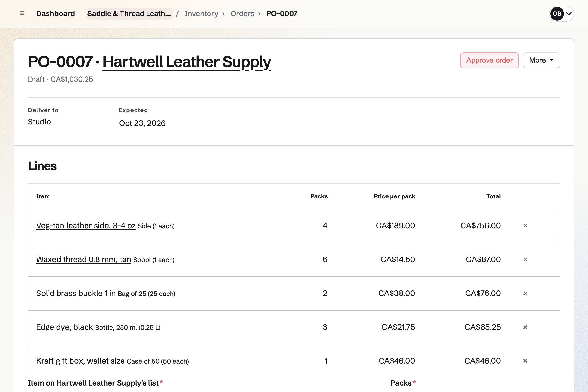The height and width of the screenshot is (392, 588).
Task: Click the expected date Oct 23, 2026
Action: pyautogui.click(x=142, y=123)
